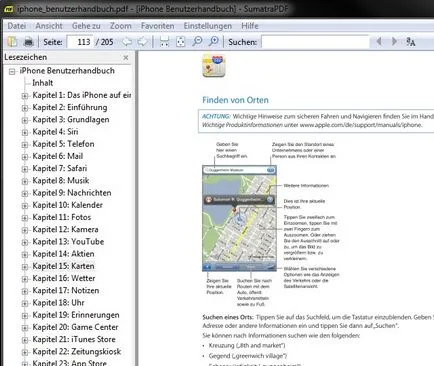Jump to Kapitel 19: Erinnerungen bookmark
434x366 pixels.
click(x=76, y=315)
